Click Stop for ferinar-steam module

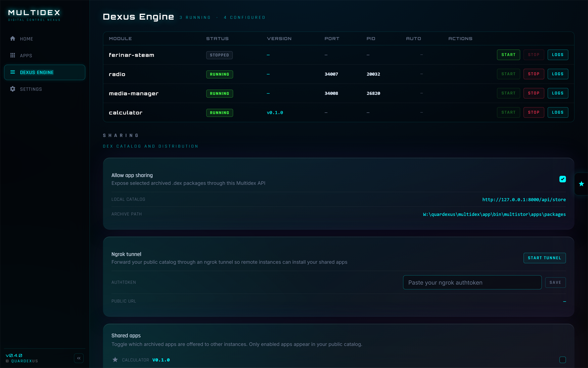534,55
